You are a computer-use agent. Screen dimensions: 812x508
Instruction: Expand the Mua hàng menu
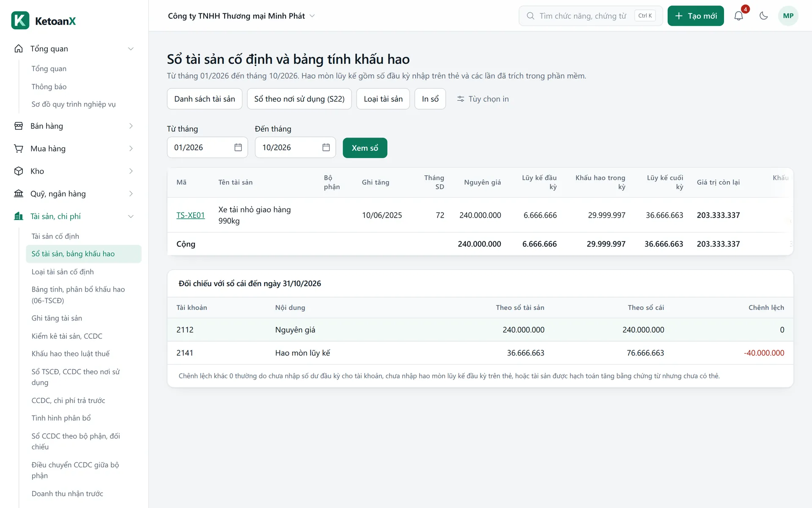[131, 149]
